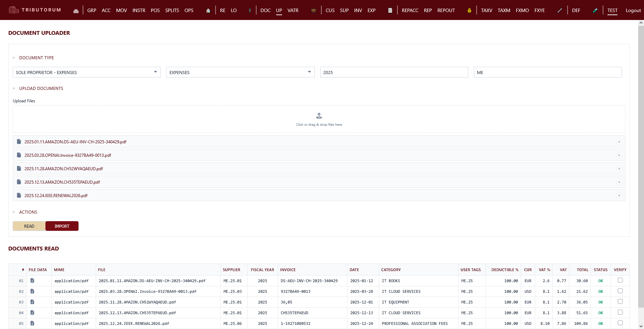Collapse the DOCUMENT TYPE section
The width and height of the screenshot is (644, 329).
coord(14,58)
